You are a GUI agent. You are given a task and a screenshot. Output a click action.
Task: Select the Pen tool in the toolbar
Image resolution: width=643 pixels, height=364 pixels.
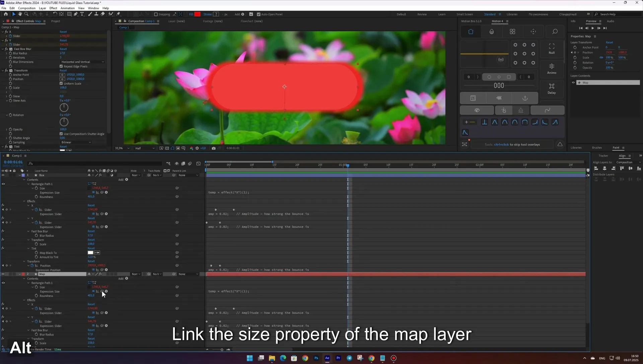tap(76, 14)
